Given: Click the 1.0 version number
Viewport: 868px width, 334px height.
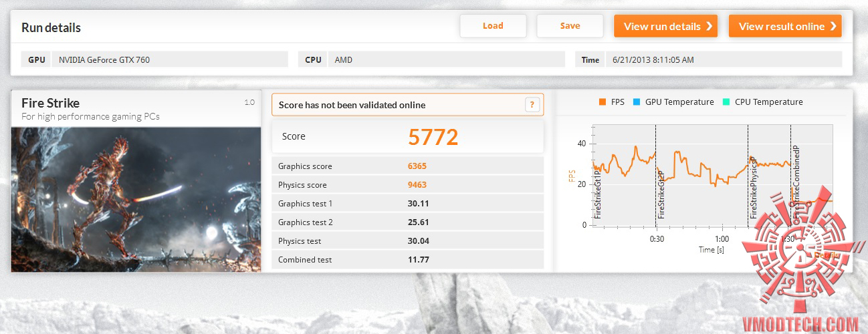Looking at the screenshot, I should pyautogui.click(x=249, y=102).
